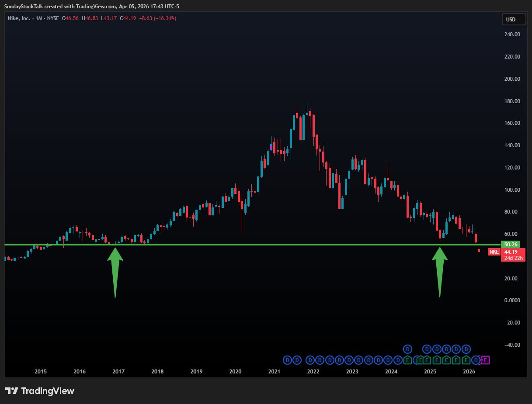
Task: Click the 2025 label on time axis
Action: point(430,372)
